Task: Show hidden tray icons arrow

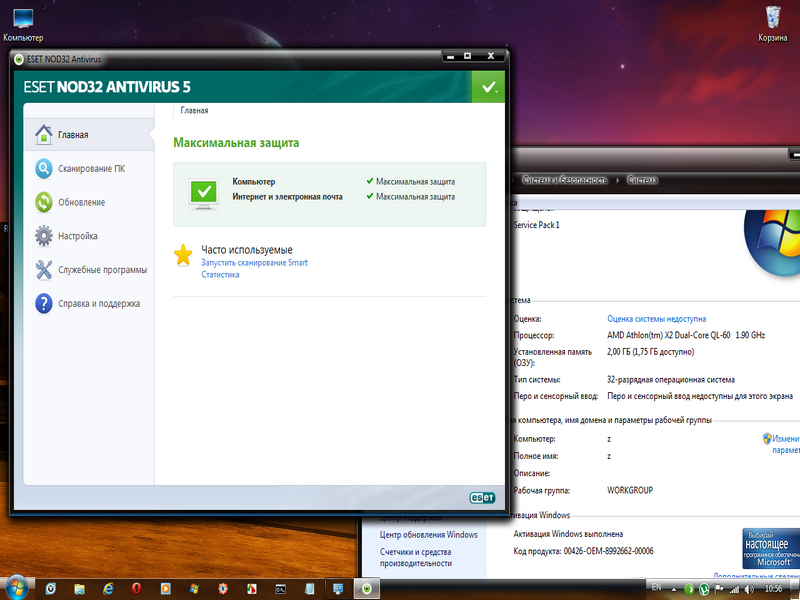Action: click(673, 589)
